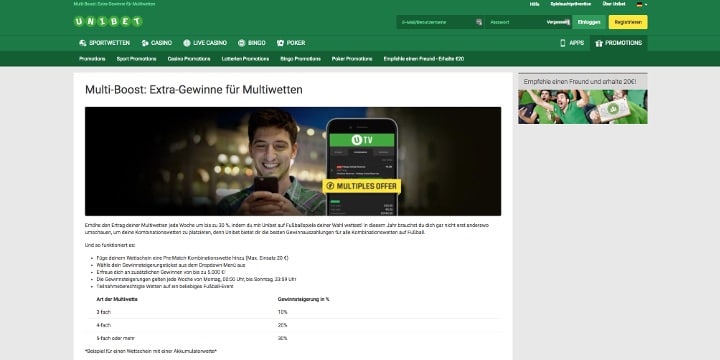Click the Gewinnsteigerung in % column header
720x360 pixels.
point(303,299)
